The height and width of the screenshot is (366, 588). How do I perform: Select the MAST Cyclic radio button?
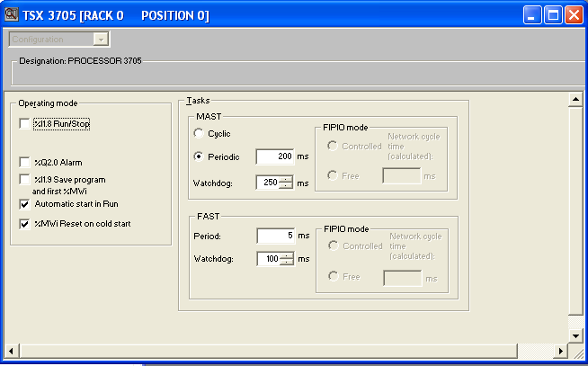(199, 133)
